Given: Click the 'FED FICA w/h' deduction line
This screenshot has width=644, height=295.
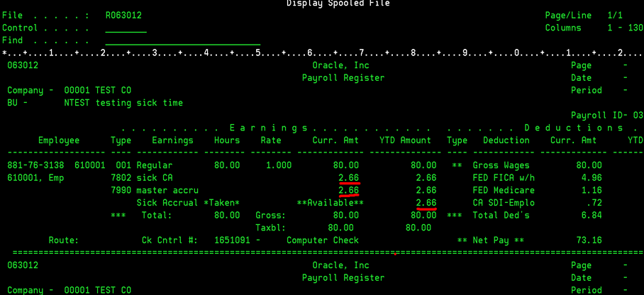Looking at the screenshot, I should pyautogui.click(x=504, y=178).
